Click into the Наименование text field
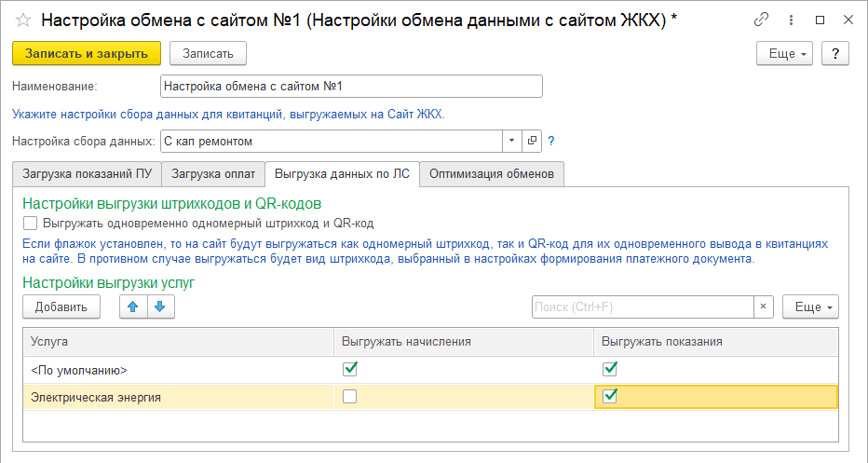 [x=350, y=87]
